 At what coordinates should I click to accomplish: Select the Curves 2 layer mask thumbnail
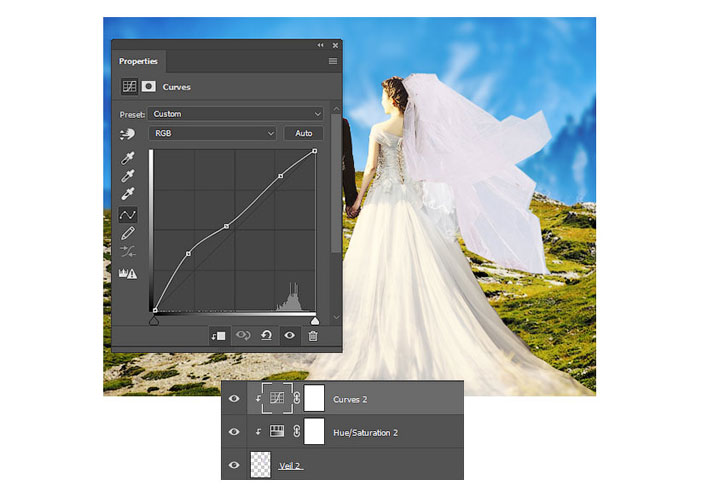click(x=314, y=398)
